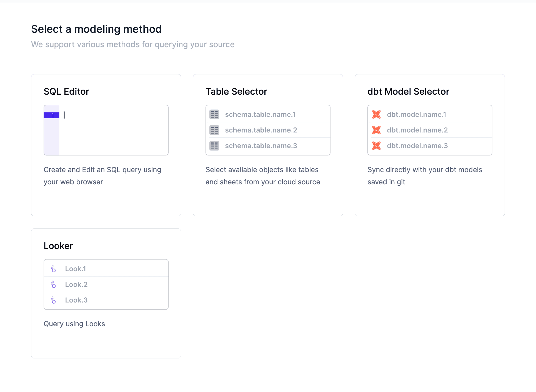Pick the dbt Model Selector heading
Image resolution: width=536 pixels, height=392 pixels.
[408, 92]
